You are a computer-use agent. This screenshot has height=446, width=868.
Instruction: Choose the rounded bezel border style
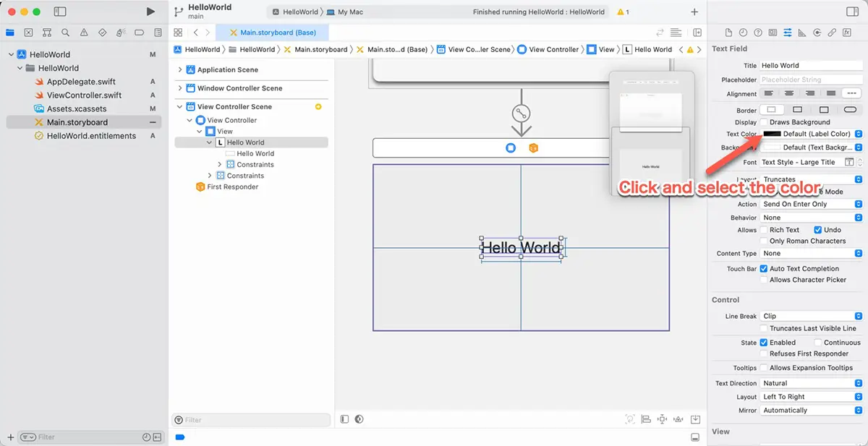pos(851,110)
